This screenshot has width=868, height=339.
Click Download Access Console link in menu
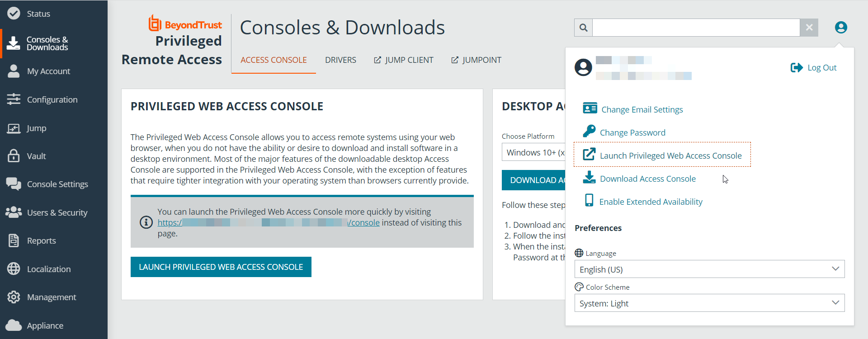(647, 179)
